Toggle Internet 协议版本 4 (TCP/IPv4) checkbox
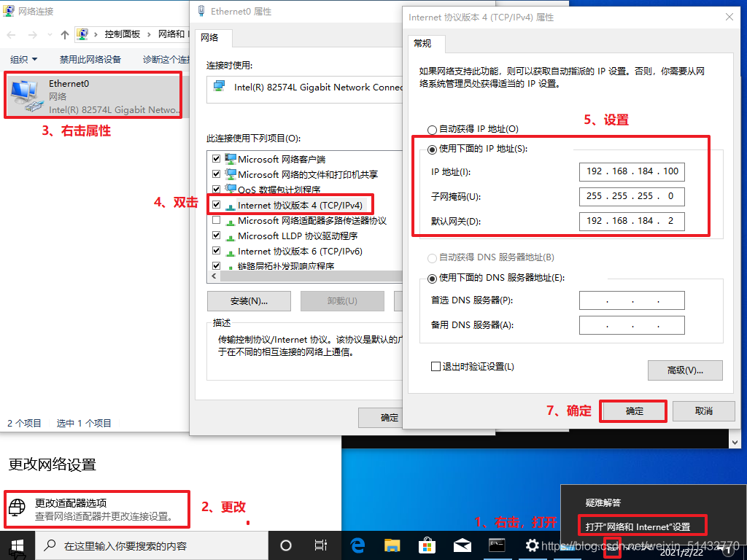Viewport: 747px width, 560px height. point(216,205)
